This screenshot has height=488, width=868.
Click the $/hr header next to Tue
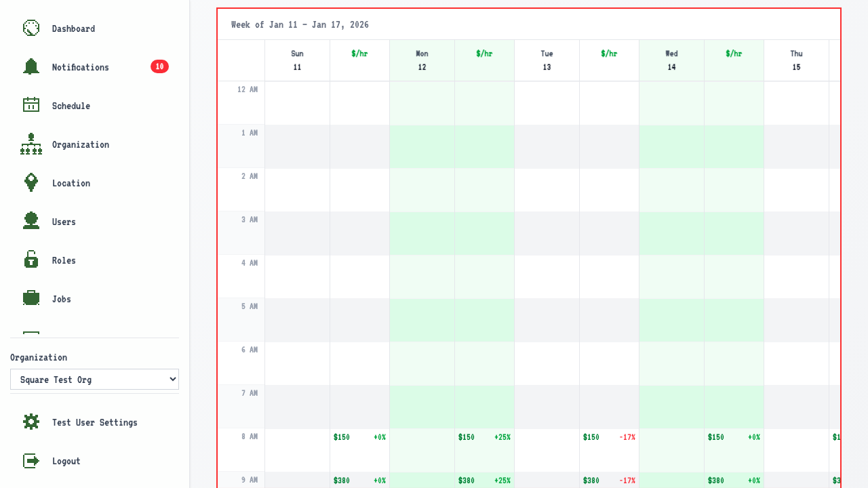pos(609,54)
